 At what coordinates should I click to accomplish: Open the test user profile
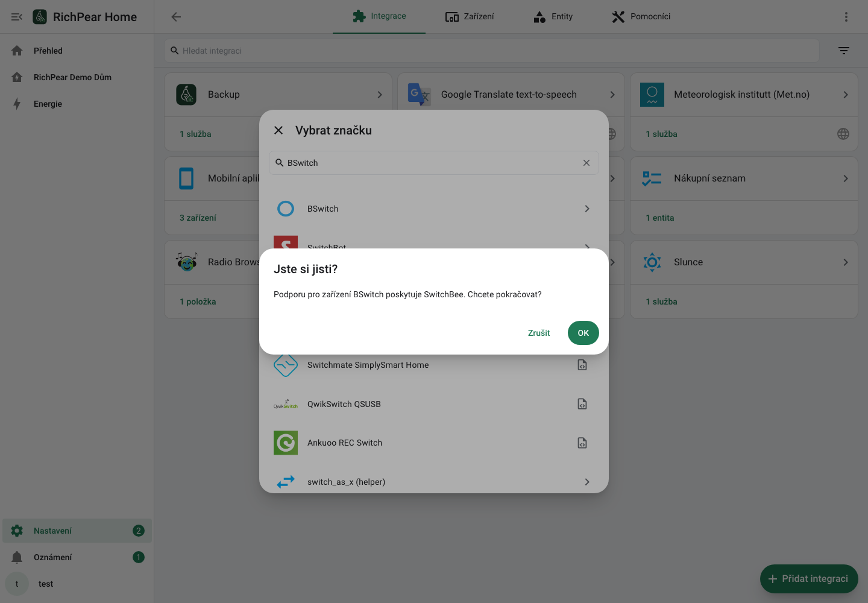[x=77, y=584]
